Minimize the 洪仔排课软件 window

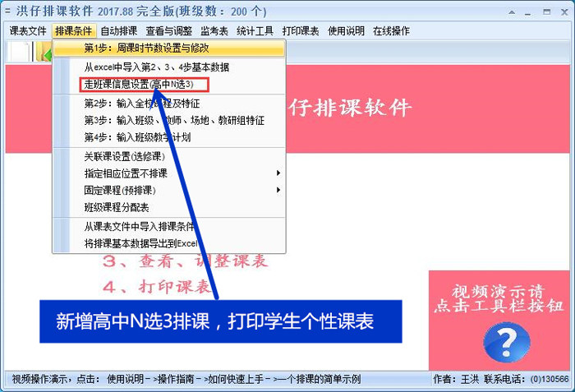pos(528,12)
